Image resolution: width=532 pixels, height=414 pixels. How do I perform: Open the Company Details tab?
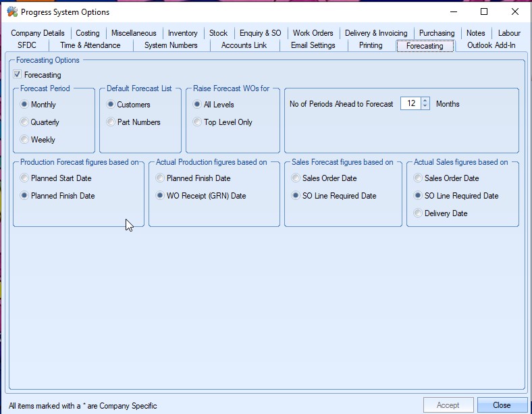point(38,33)
